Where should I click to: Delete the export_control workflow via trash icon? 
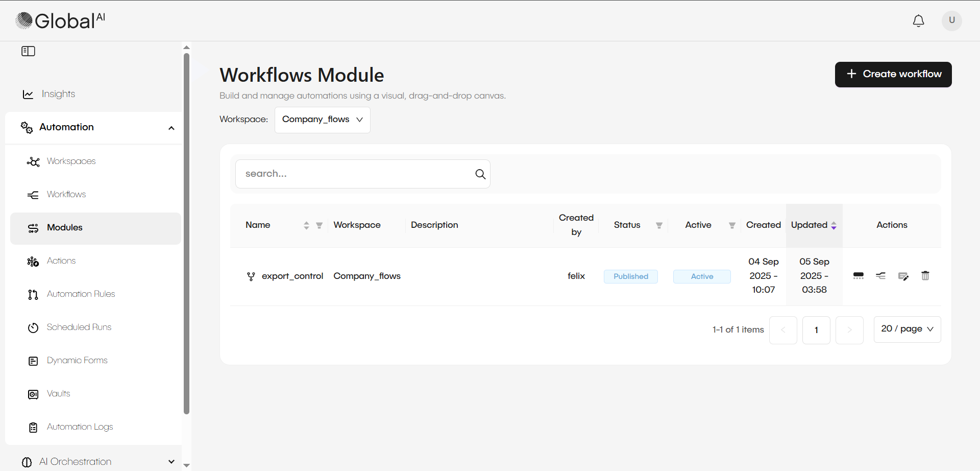[x=925, y=276]
